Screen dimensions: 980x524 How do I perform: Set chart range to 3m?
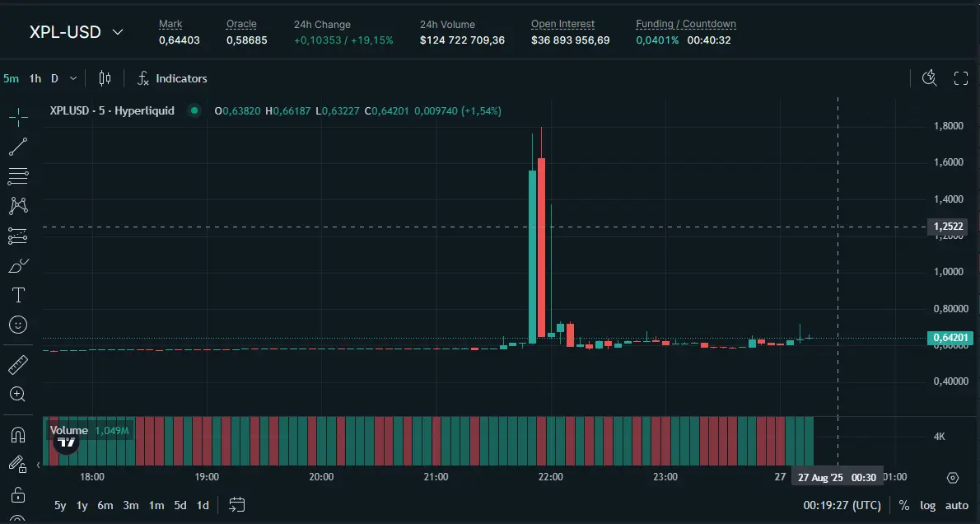click(x=131, y=505)
